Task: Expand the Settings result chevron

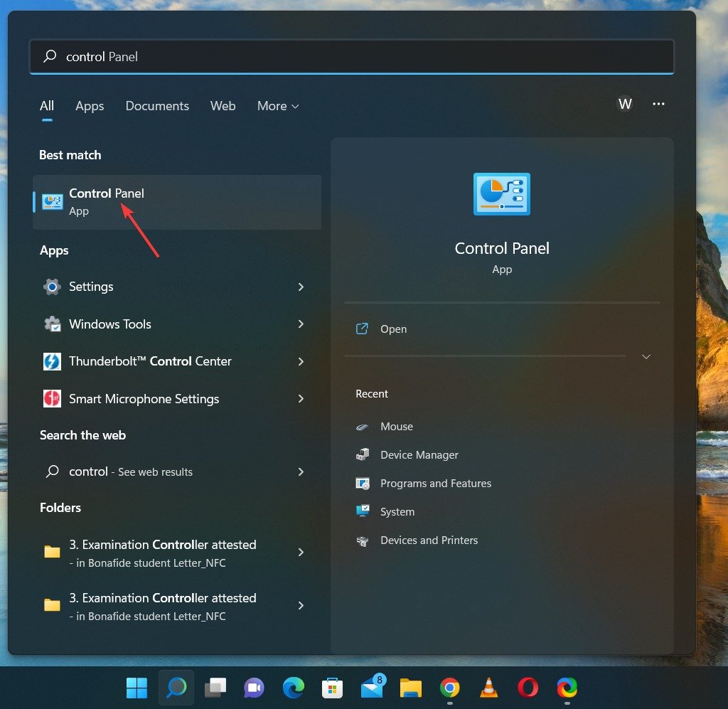Action: click(x=301, y=287)
